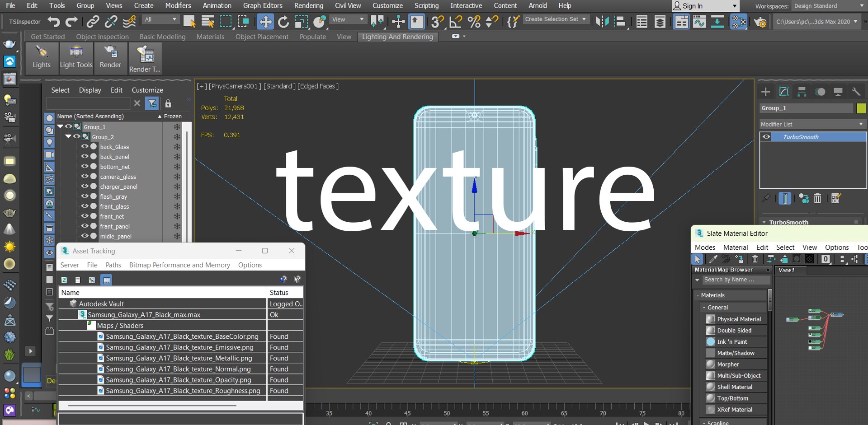The height and width of the screenshot is (425, 868).
Task: Open the Light Tools ribbon button
Action: coord(76,57)
